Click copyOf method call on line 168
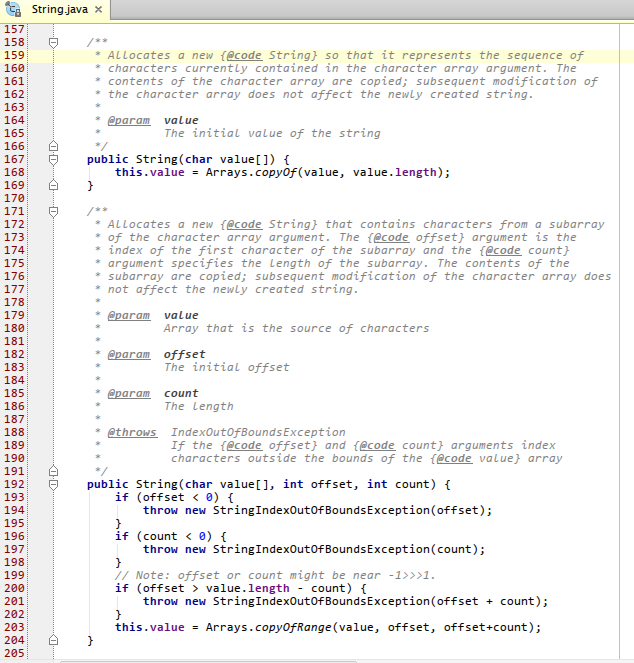634x663 pixels. pos(276,173)
